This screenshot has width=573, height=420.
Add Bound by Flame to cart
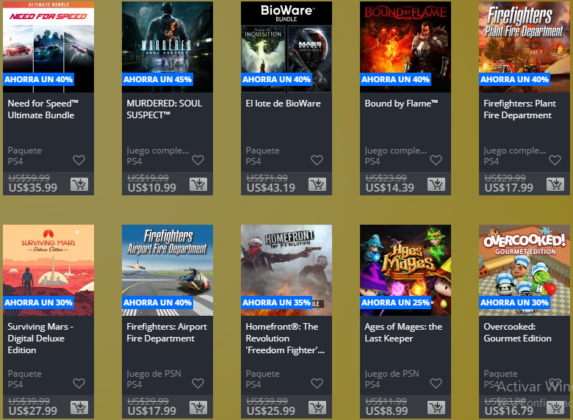[436, 185]
